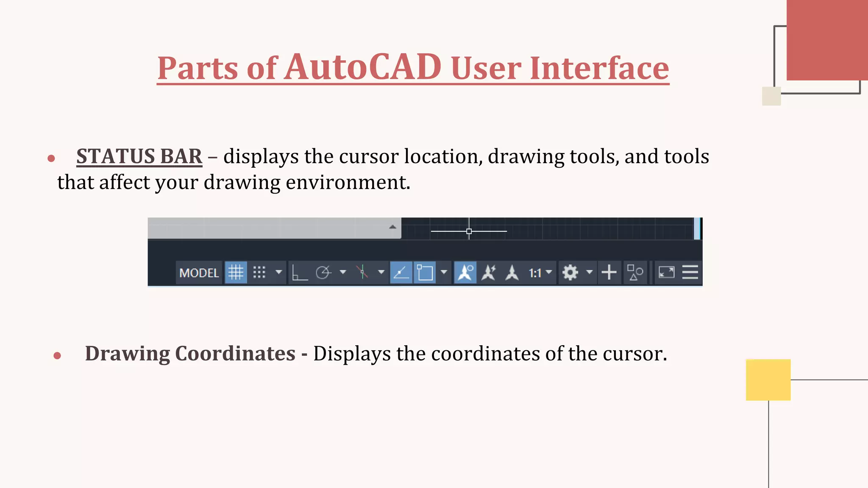The image size is (868, 488).
Task: Open the status bar Customization menu
Action: [690, 272]
